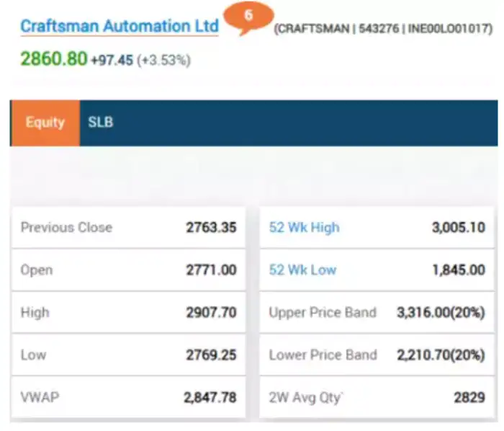Click the 52 week low value 1,845.00

[x=458, y=270]
